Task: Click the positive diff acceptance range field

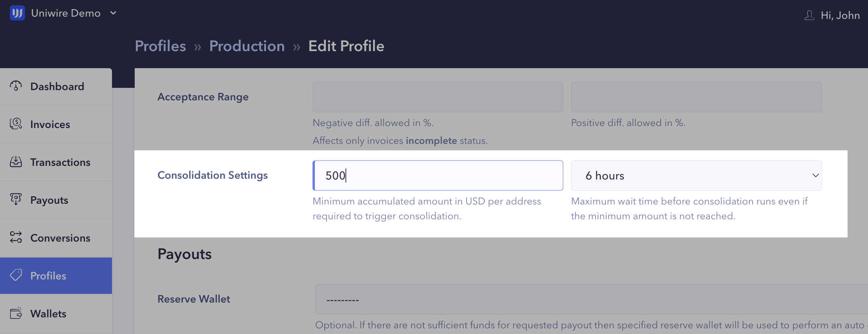Action: pyautogui.click(x=696, y=97)
